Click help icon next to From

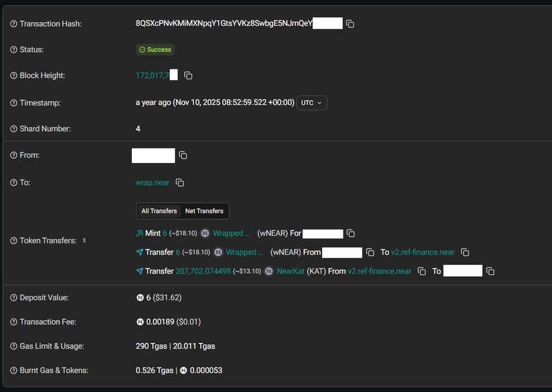coord(13,155)
